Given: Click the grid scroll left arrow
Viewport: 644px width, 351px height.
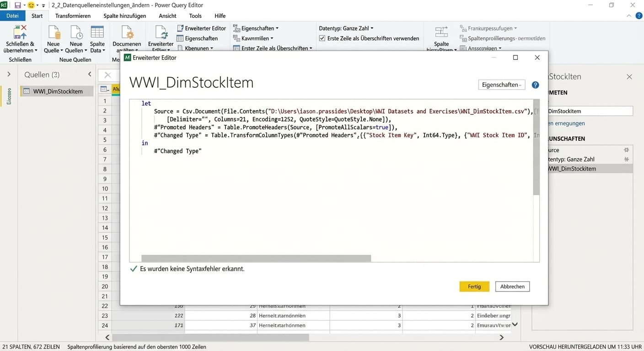Looking at the screenshot, I should 107,337.
